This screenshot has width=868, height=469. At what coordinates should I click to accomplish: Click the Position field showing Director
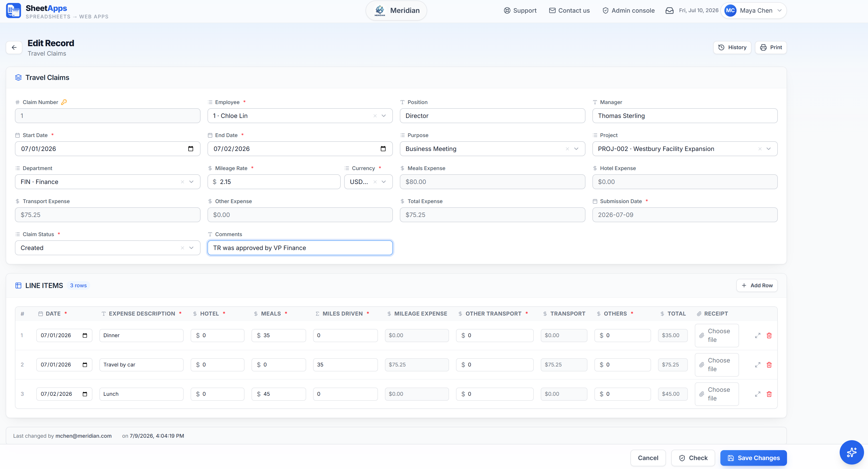[x=492, y=116]
